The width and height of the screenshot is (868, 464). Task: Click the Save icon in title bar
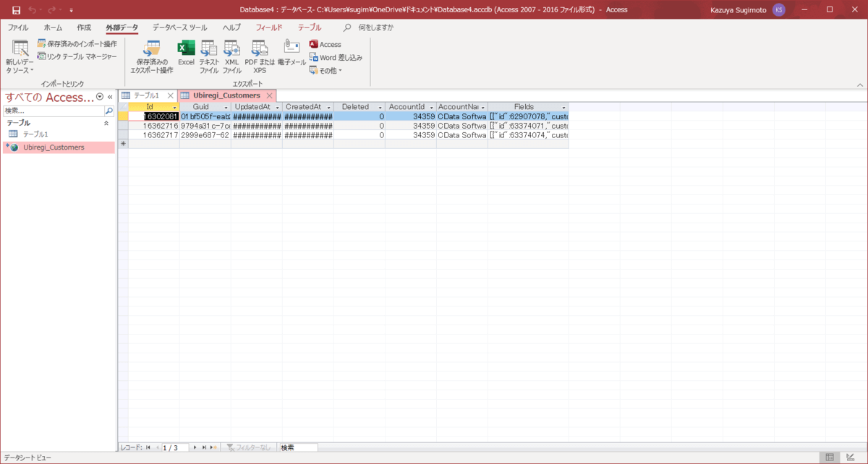[x=16, y=9]
